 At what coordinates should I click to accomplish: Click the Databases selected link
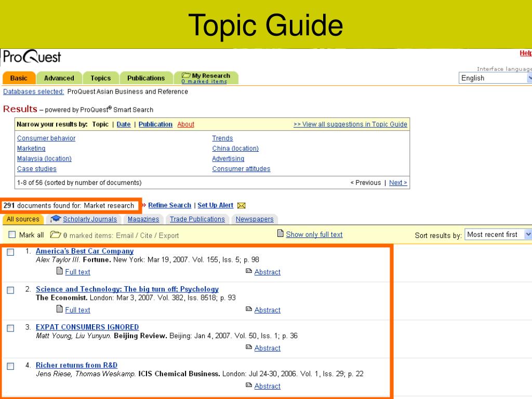[x=34, y=91]
